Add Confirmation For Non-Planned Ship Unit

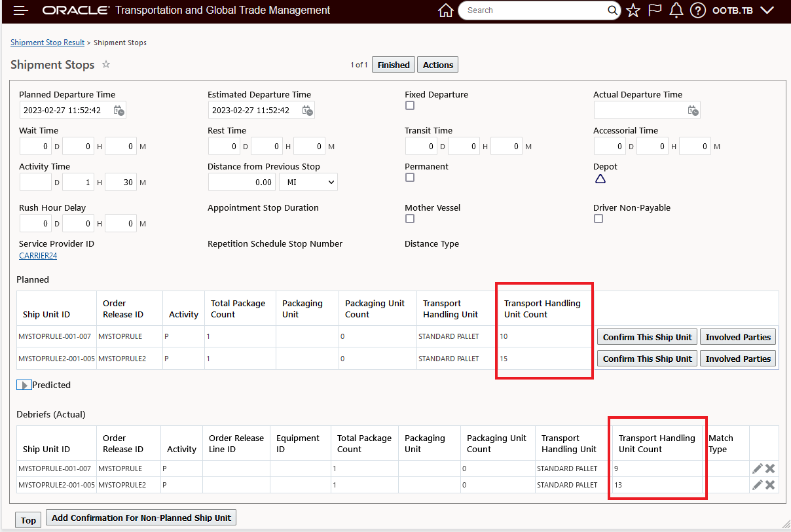[141, 518]
